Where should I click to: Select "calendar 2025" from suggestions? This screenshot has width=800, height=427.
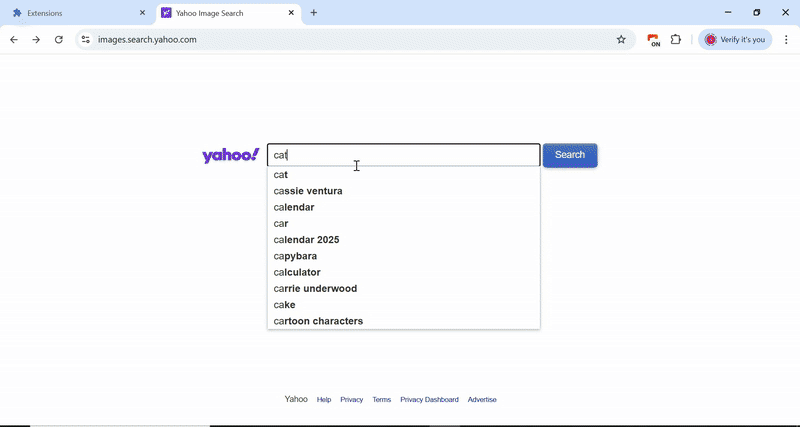pyautogui.click(x=306, y=240)
